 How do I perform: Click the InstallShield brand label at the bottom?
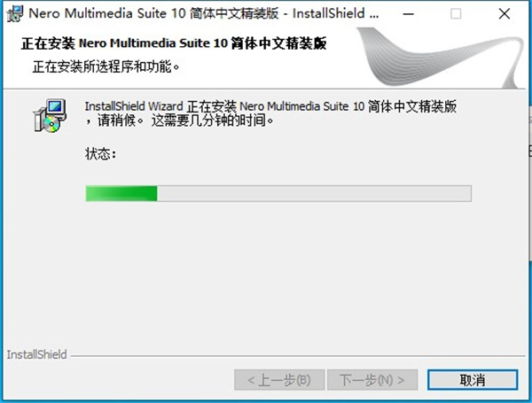click(x=37, y=354)
